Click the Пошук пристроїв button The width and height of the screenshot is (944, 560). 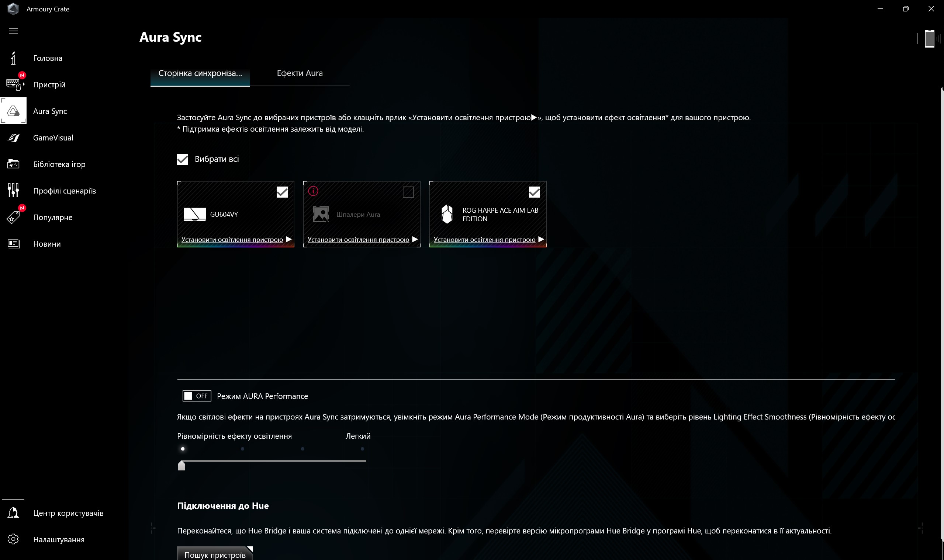click(x=215, y=554)
